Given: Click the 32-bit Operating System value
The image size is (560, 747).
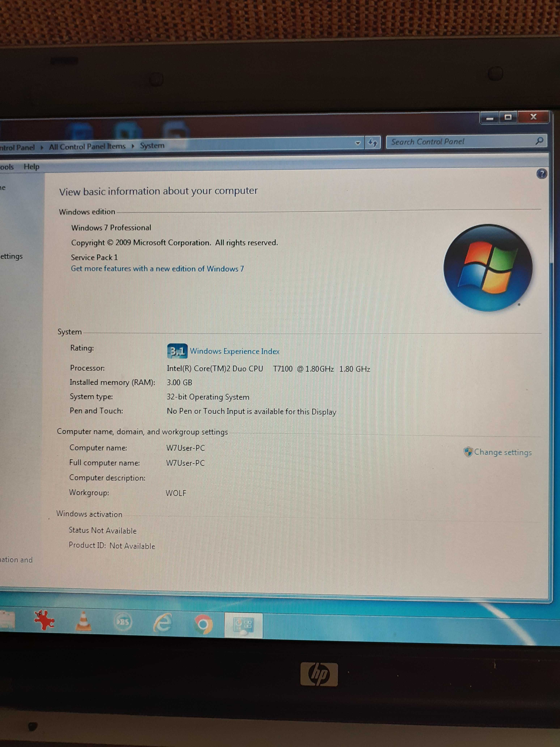Looking at the screenshot, I should click(x=208, y=397).
